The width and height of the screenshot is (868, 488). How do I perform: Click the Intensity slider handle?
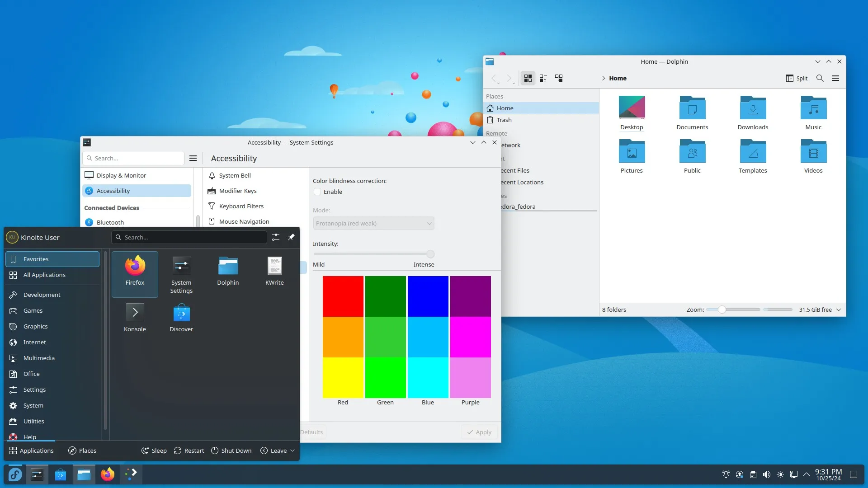[x=429, y=254]
